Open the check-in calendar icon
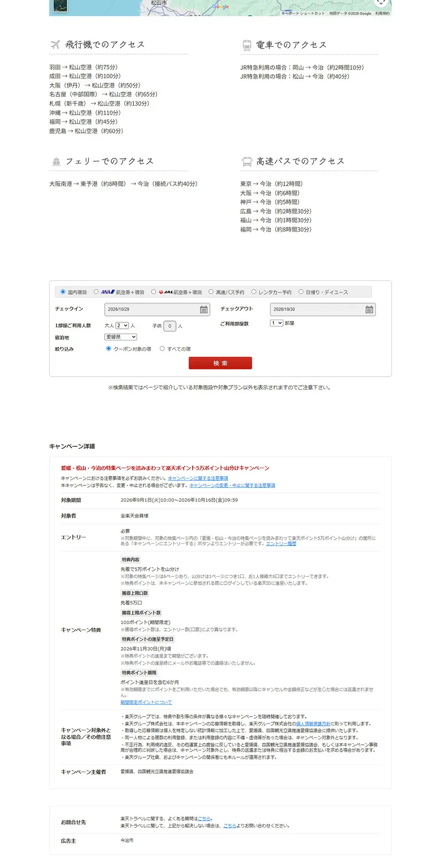This screenshot has width=441, height=868. 204,309
